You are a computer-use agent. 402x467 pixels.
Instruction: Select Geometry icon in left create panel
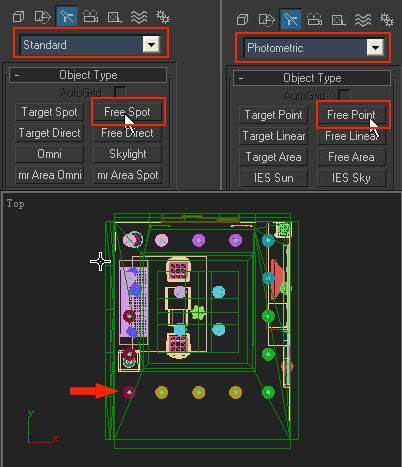click(18, 16)
